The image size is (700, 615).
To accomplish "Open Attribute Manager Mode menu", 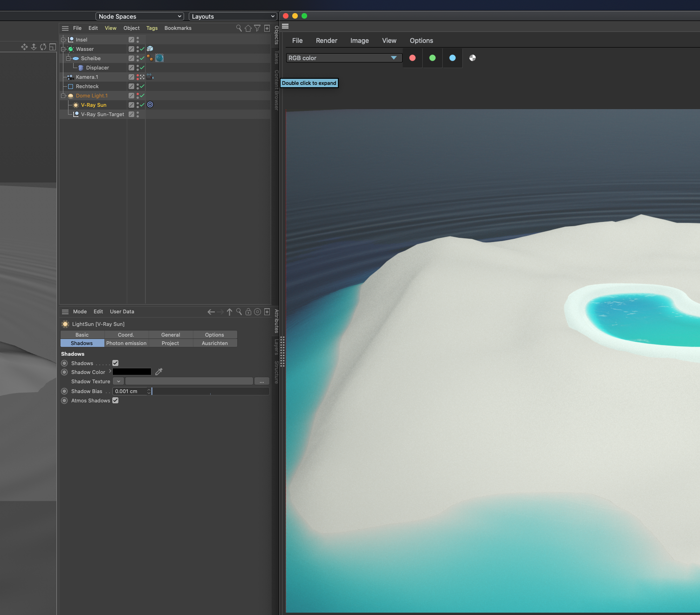I will click(80, 311).
